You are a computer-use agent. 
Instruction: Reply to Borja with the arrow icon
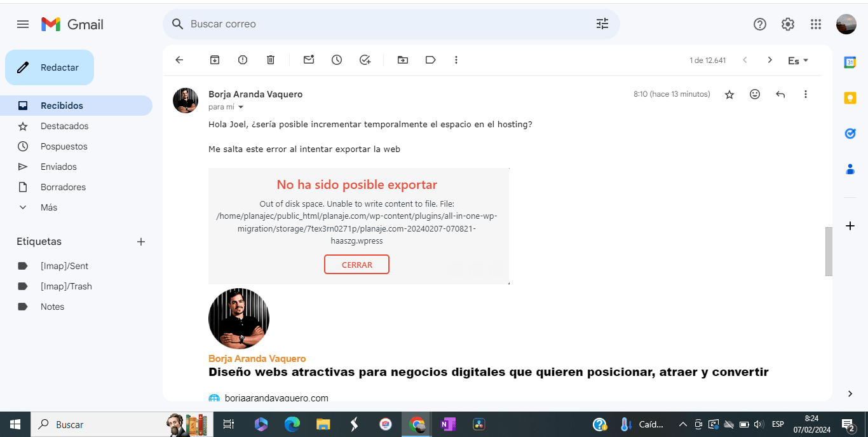coord(780,94)
